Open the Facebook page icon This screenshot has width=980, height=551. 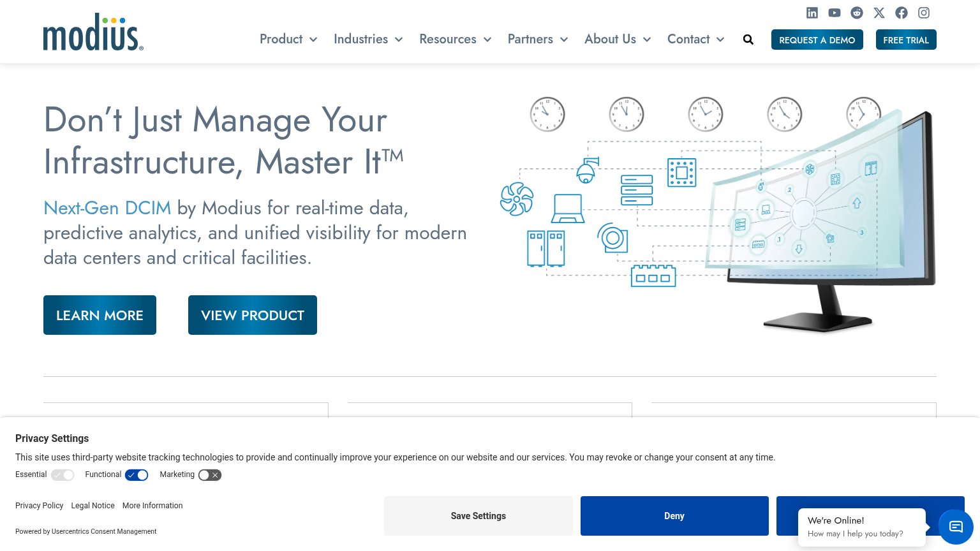(902, 13)
